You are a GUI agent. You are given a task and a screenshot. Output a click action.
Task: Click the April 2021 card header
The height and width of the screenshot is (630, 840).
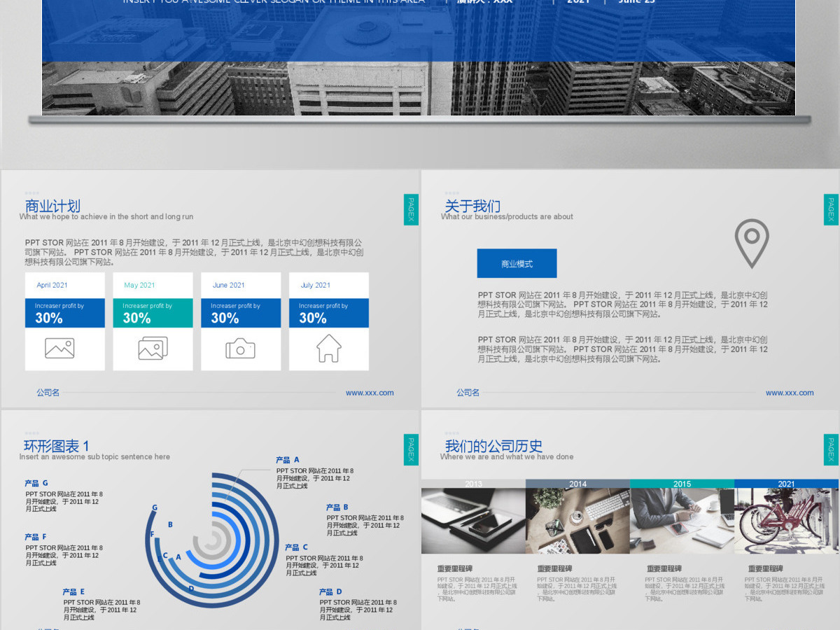click(64, 286)
